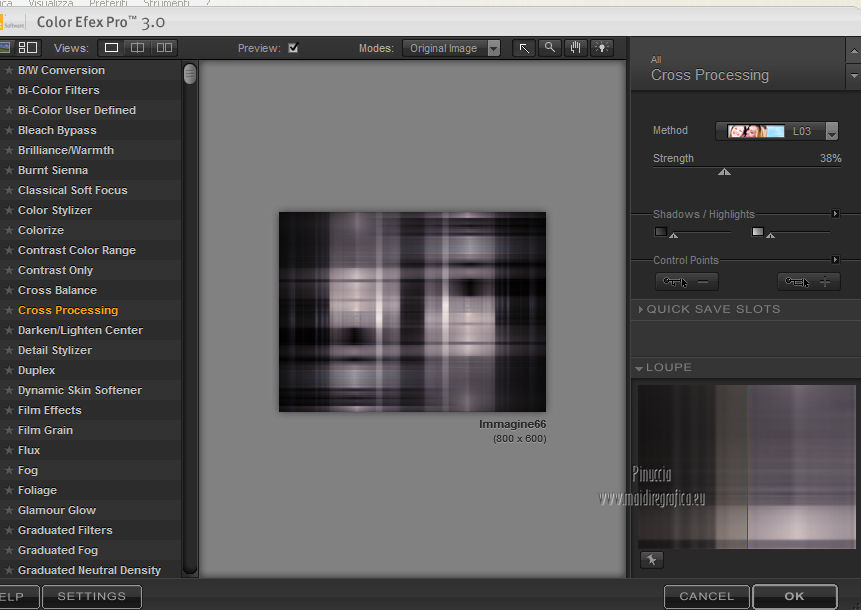Click inside the Loupe preview image
The height and width of the screenshot is (610, 861).
pyautogui.click(x=746, y=467)
